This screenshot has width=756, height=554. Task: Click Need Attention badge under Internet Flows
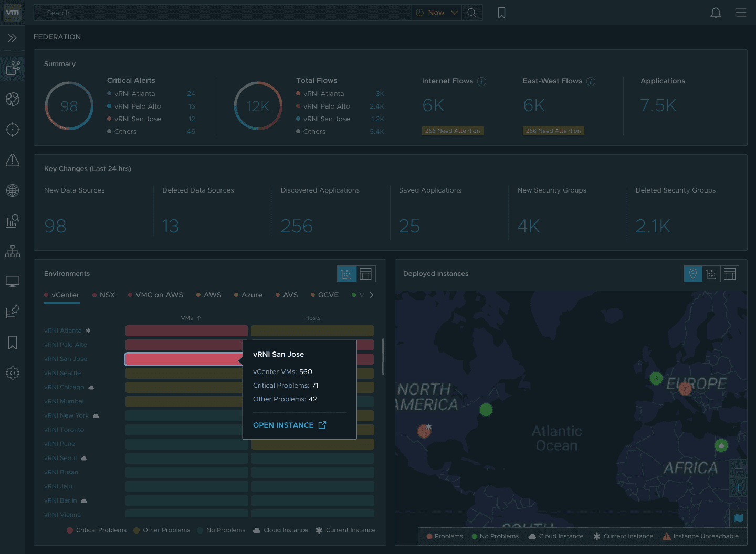(x=453, y=131)
